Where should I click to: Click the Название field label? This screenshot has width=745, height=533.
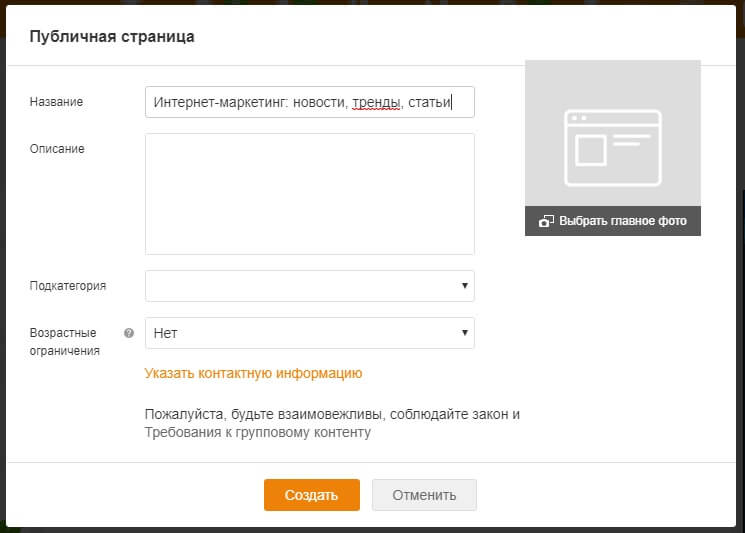(x=56, y=102)
